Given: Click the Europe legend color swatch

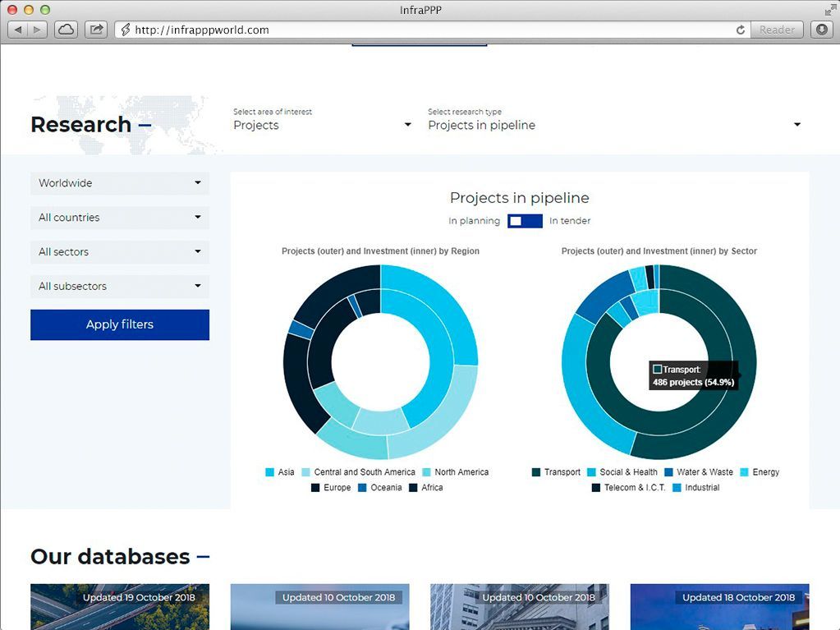Looking at the screenshot, I should 316,488.
